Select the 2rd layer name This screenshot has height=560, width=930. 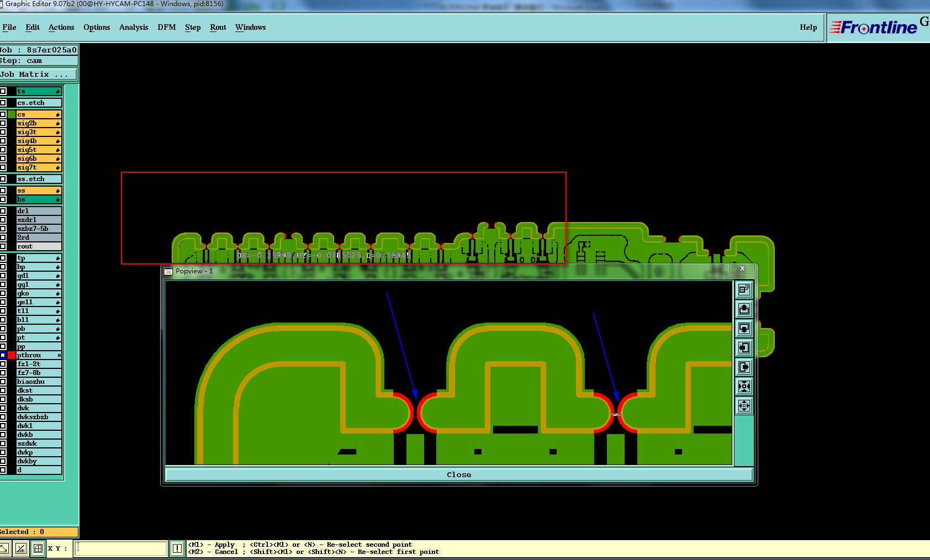[x=39, y=237]
